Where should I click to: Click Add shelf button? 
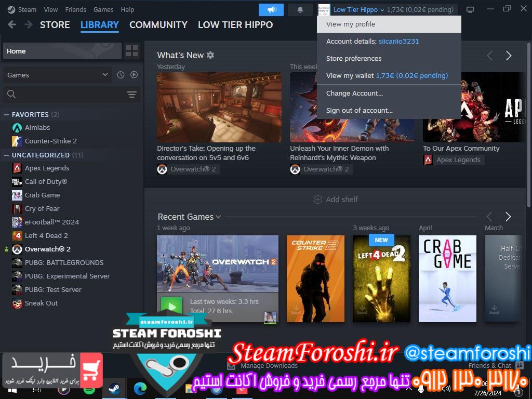tap(336, 199)
